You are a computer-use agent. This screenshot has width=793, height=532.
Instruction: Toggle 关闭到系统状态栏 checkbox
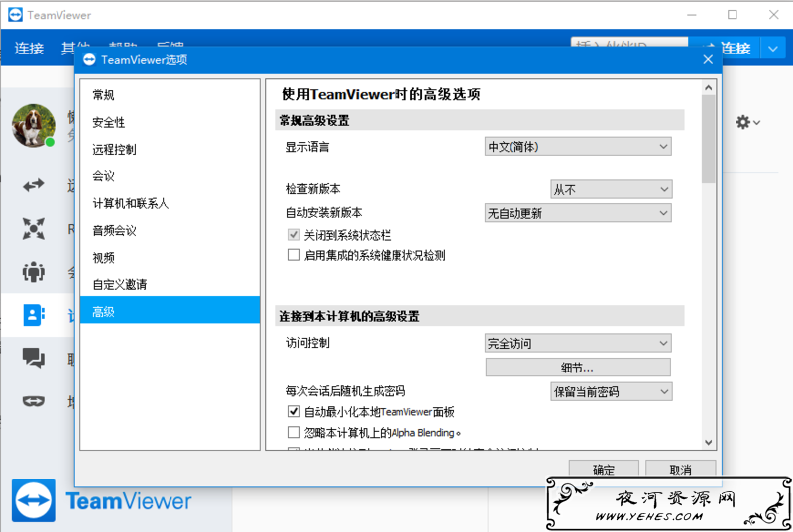(x=293, y=235)
